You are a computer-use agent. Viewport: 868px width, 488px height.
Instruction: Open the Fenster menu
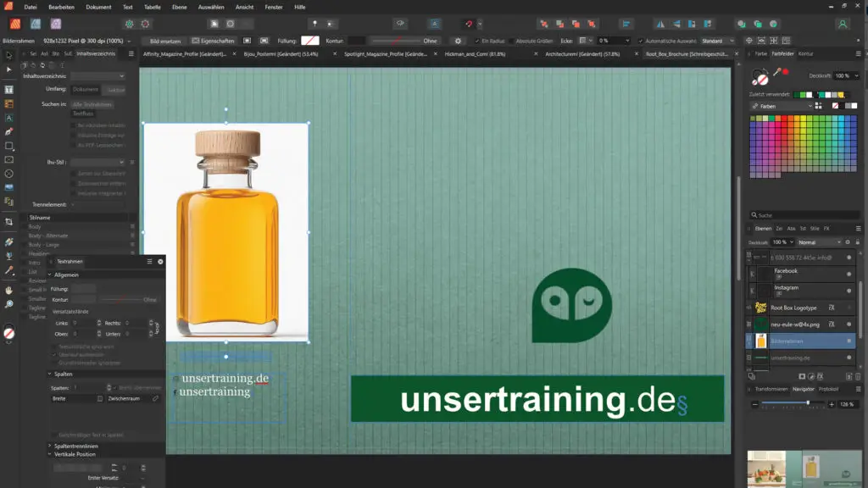(274, 7)
